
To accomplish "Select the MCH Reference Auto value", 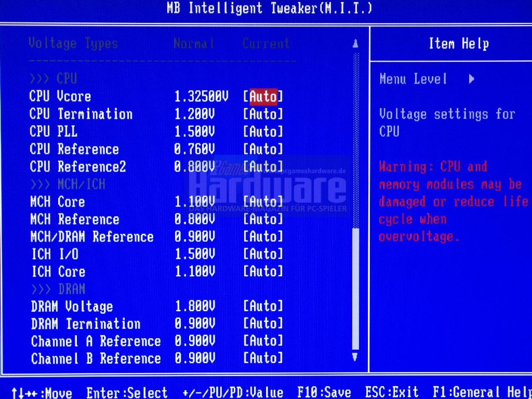I will (263, 219).
